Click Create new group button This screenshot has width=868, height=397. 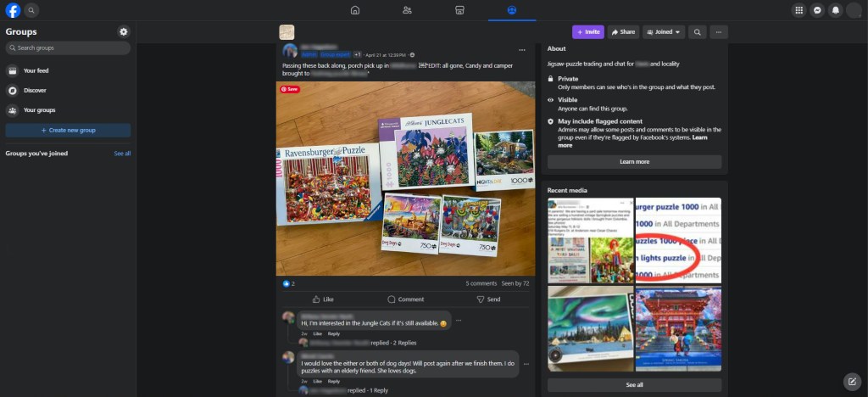coord(68,130)
